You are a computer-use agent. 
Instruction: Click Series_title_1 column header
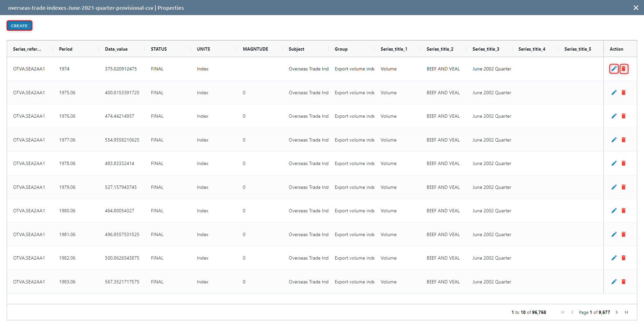point(394,49)
